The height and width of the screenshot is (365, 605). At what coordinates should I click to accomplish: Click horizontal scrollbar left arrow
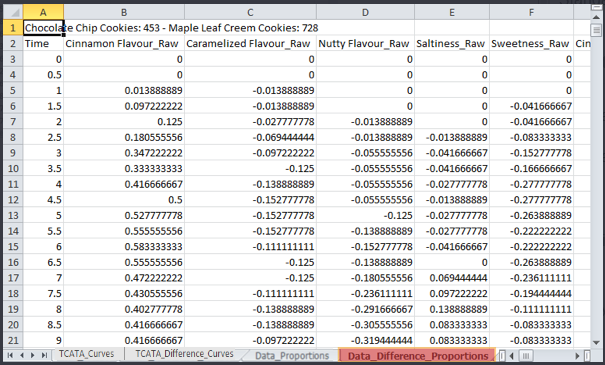point(512,356)
